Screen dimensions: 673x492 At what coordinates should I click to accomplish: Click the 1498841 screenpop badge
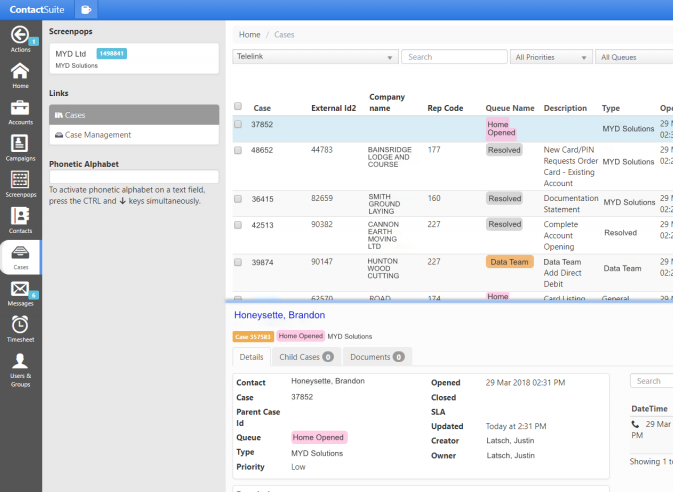(x=112, y=54)
